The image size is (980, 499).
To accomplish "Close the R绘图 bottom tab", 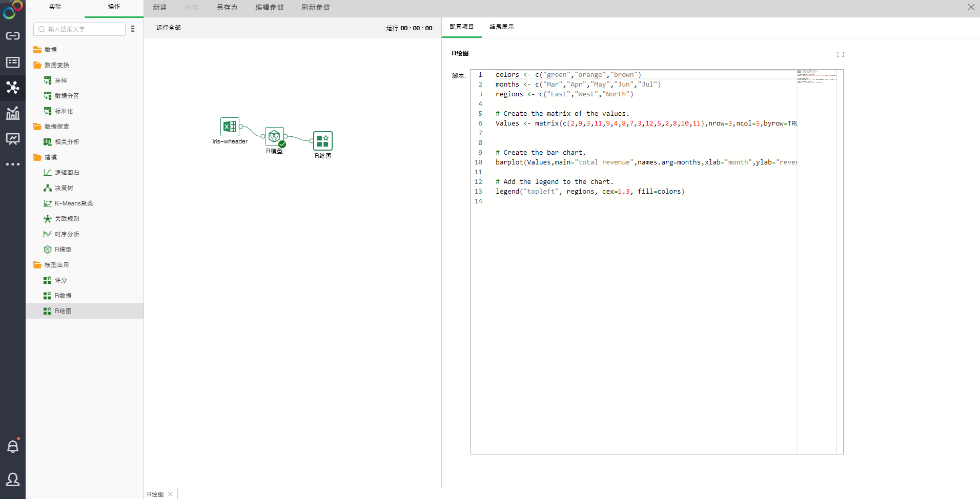I will [x=170, y=494].
